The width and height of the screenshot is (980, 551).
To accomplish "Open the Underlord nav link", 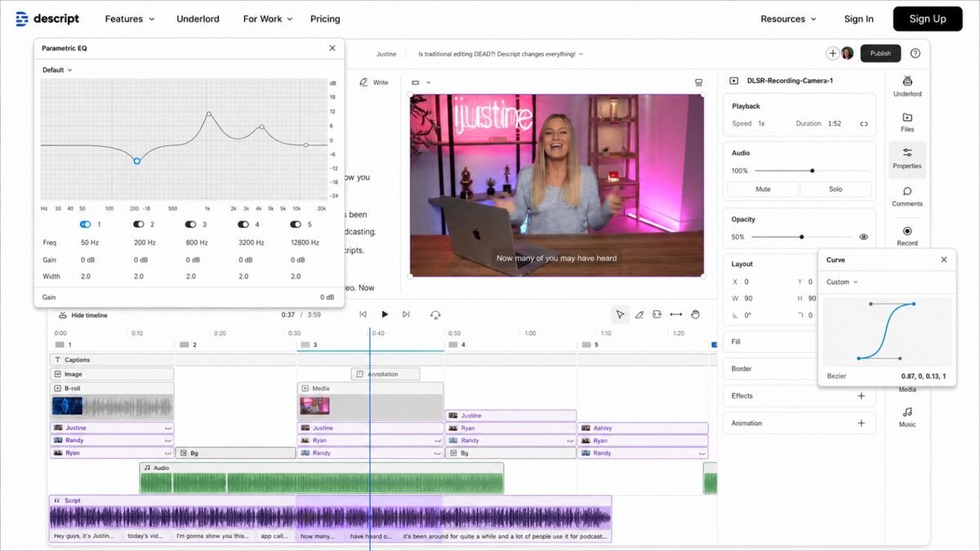I will pos(198,19).
